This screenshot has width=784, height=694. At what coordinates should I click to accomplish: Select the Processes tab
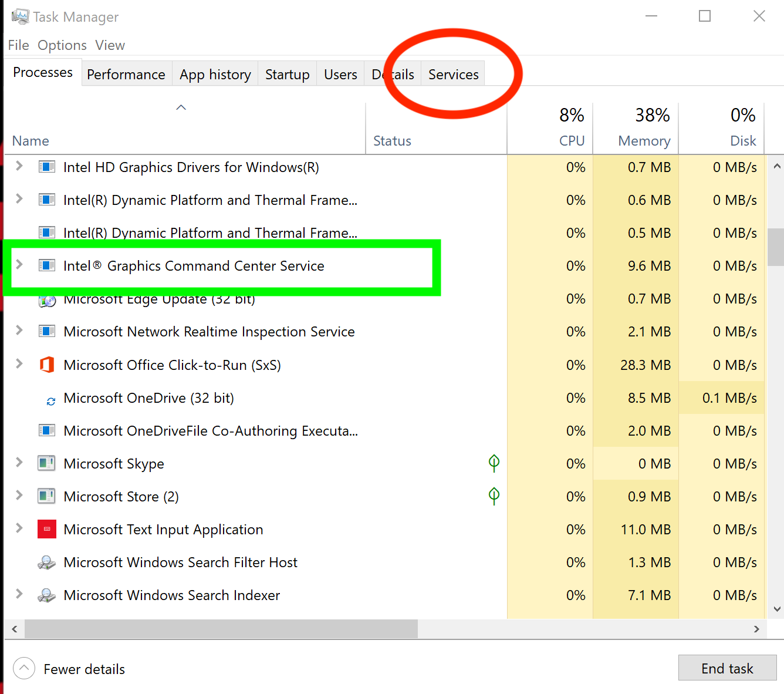(43, 72)
